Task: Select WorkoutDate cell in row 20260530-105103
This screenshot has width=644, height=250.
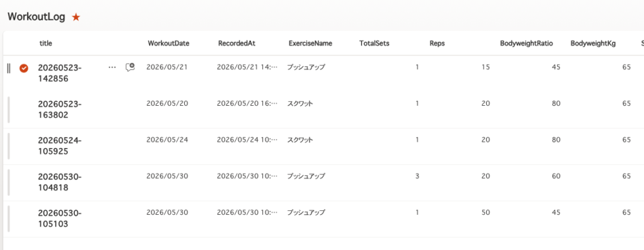Action: point(167,212)
